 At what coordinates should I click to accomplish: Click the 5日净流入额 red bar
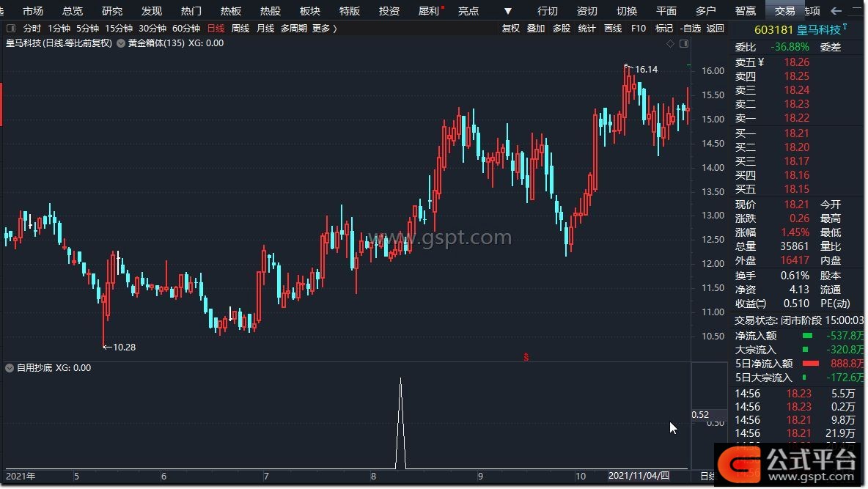click(x=810, y=364)
